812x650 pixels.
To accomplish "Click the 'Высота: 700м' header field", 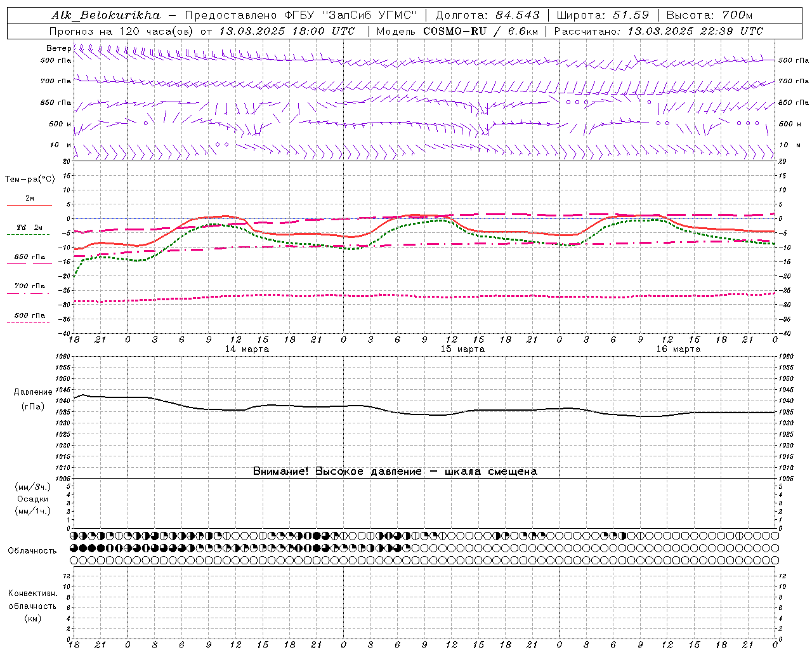I will pyautogui.click(x=710, y=15).
